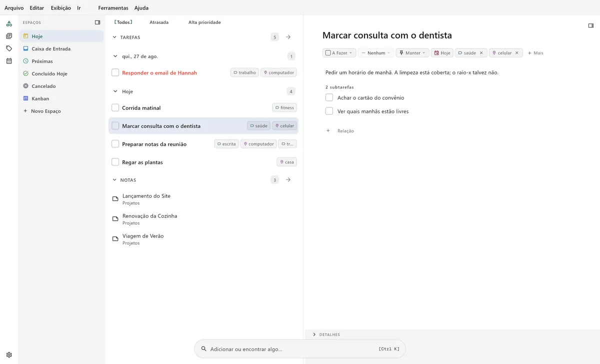
Task: Check off Responder o email de Hannah
Action: click(115, 73)
